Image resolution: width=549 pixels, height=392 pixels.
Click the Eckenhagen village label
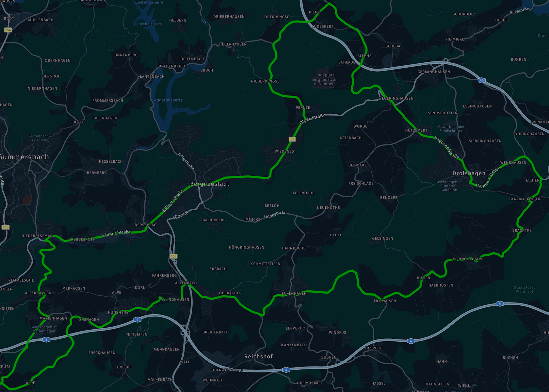(x=294, y=293)
